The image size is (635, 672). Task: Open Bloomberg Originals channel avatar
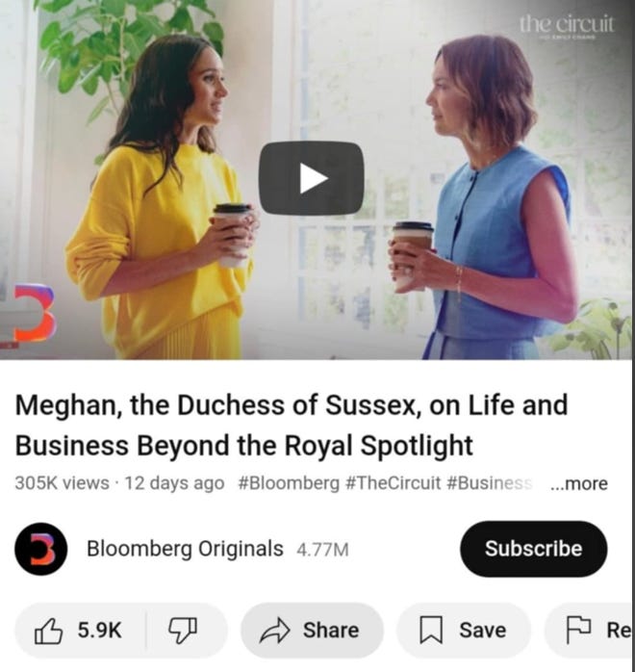(x=41, y=549)
